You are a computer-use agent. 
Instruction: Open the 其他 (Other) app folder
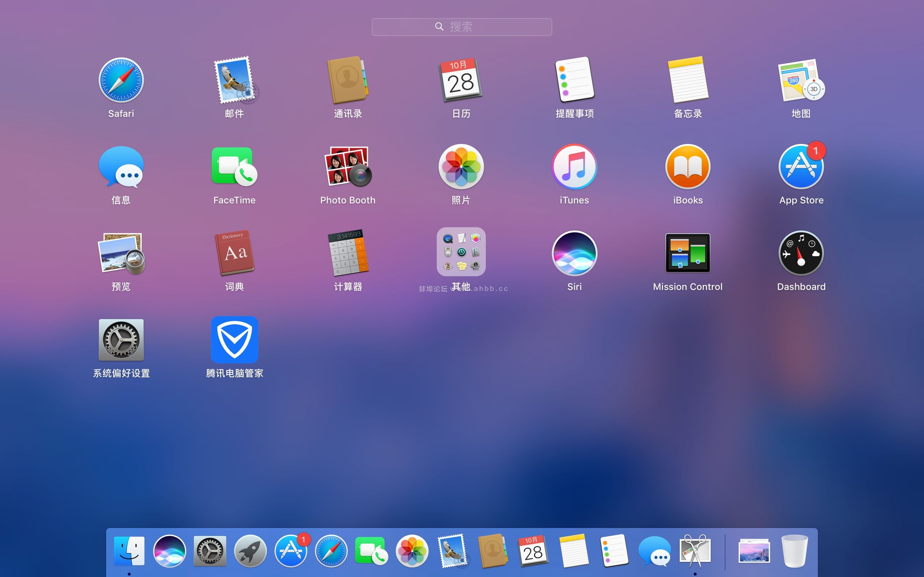pyautogui.click(x=461, y=252)
